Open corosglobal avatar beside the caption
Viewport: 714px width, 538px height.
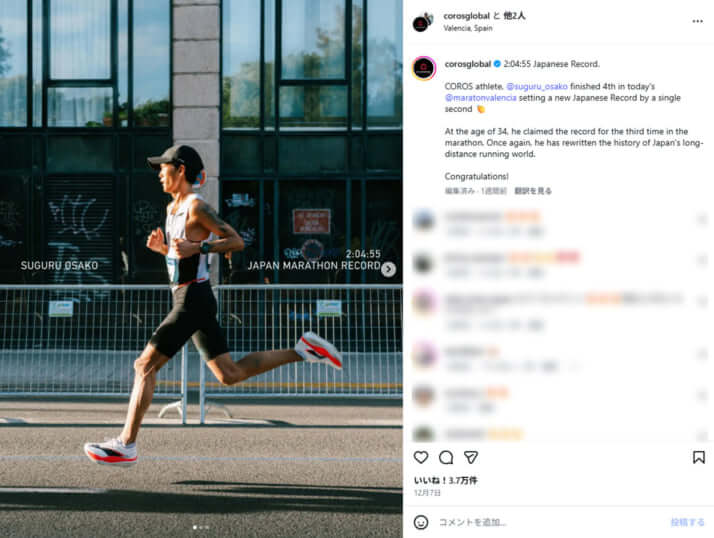[x=424, y=68]
